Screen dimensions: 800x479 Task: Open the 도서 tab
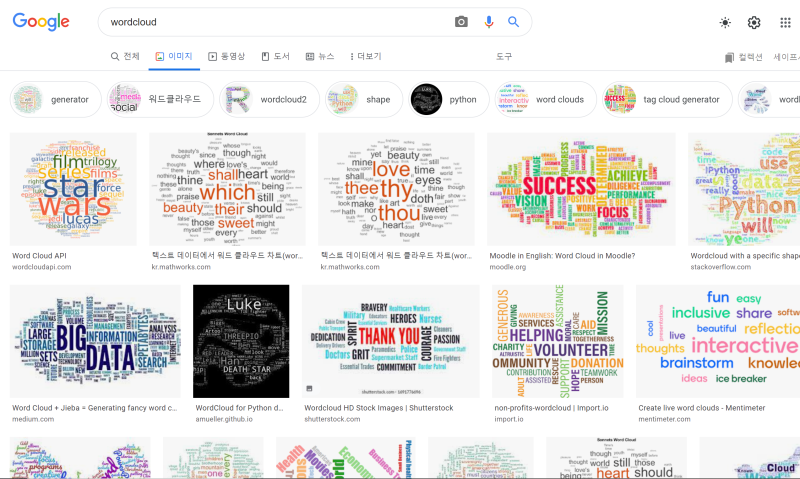tap(276, 56)
